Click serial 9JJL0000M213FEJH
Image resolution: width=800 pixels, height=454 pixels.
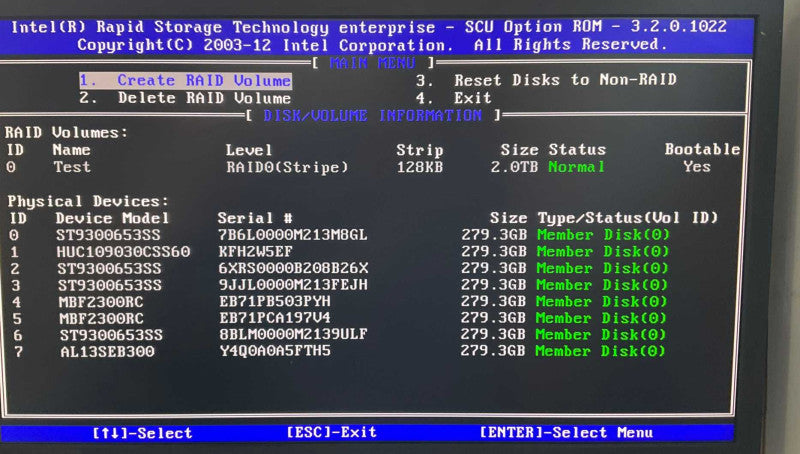pos(293,285)
